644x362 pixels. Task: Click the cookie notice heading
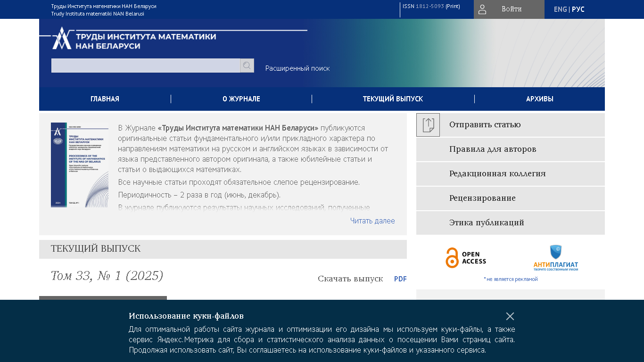186,316
